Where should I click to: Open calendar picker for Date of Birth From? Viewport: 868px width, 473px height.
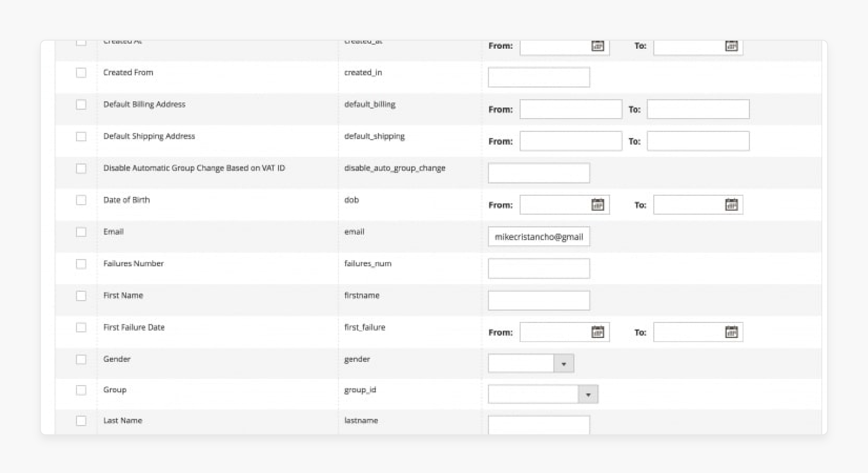click(x=597, y=205)
